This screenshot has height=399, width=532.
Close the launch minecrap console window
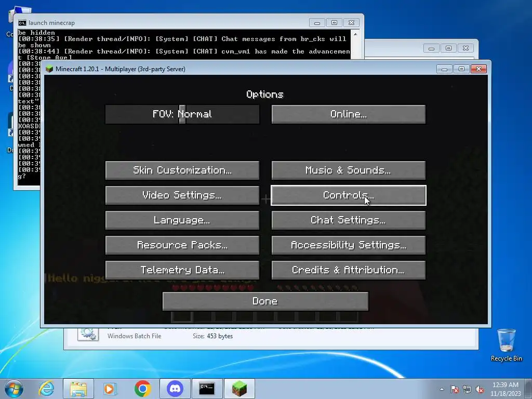point(352,23)
